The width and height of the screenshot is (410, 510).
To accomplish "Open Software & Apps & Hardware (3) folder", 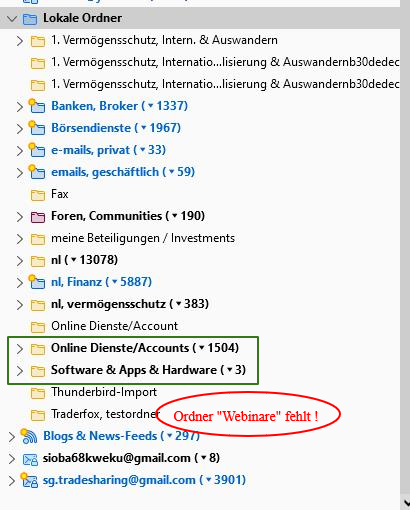I will tap(148, 370).
